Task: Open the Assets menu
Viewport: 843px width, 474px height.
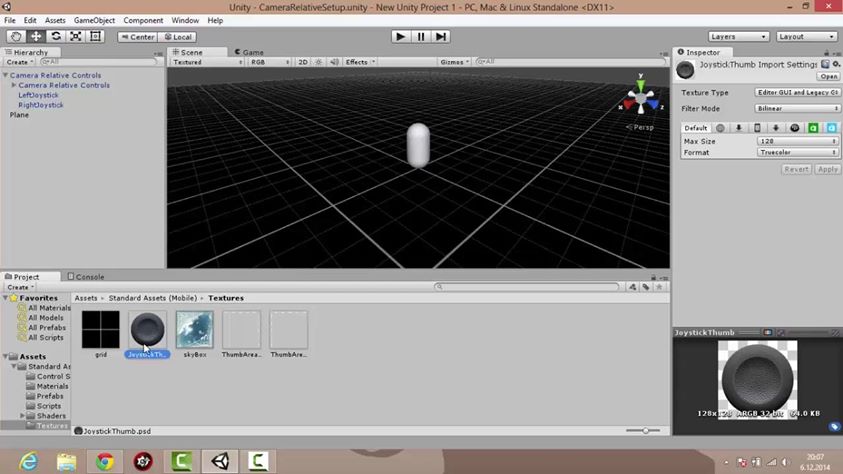Action: coord(55,20)
